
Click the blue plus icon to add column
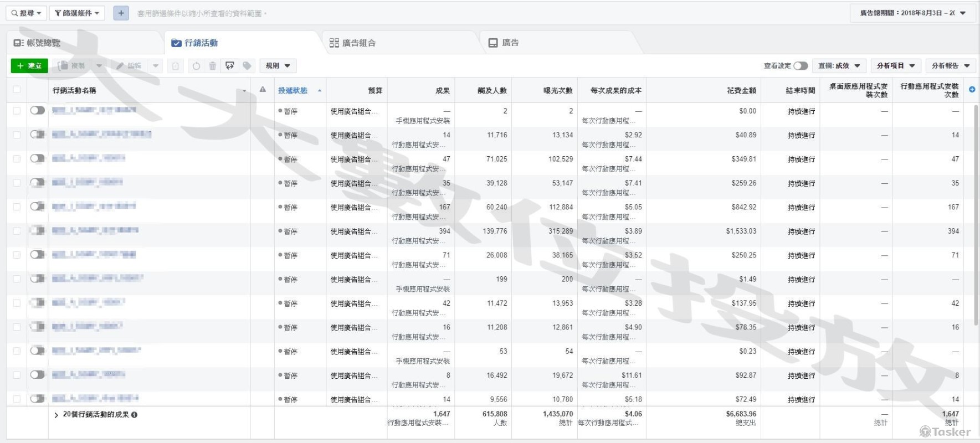(972, 90)
